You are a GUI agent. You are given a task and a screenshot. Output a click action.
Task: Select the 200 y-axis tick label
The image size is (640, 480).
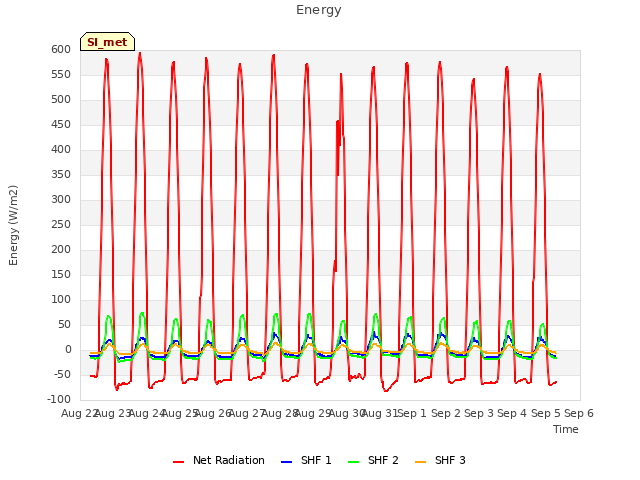point(61,250)
